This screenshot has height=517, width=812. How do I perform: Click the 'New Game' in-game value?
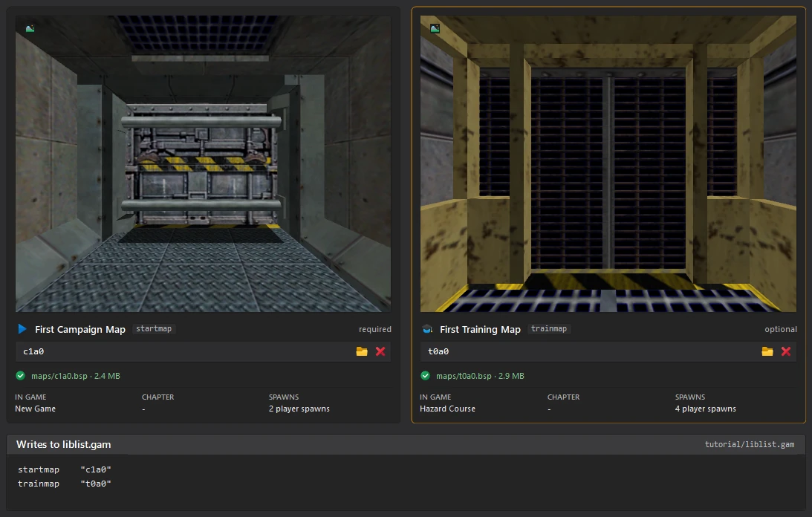[x=35, y=409]
